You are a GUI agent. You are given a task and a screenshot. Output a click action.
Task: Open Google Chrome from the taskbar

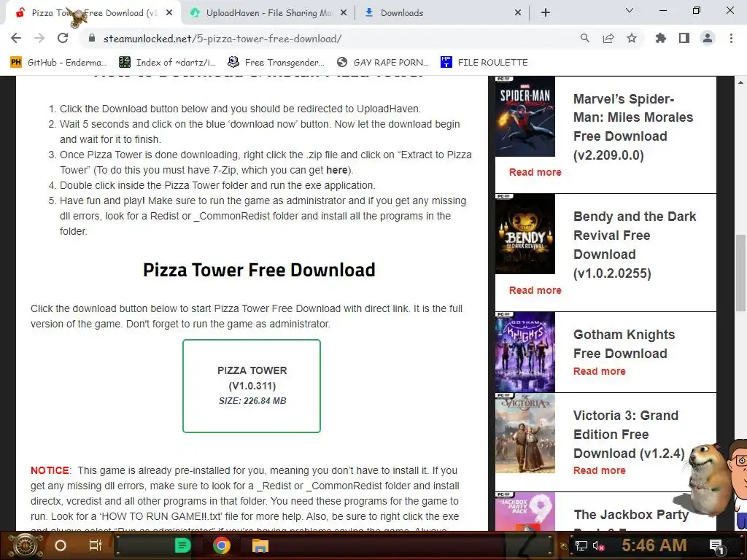(222, 545)
